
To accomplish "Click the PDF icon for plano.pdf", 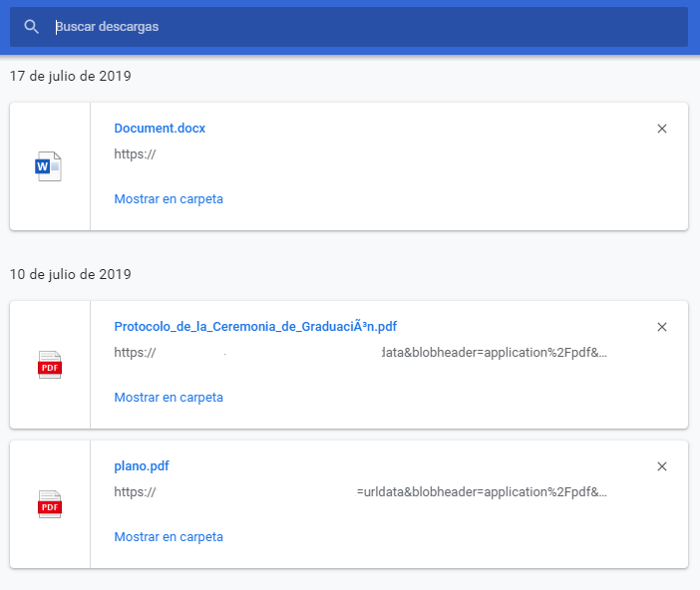I will click(49, 504).
